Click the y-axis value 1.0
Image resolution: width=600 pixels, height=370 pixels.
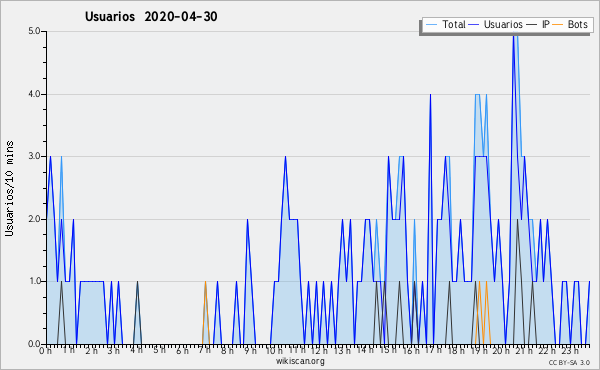35,281
